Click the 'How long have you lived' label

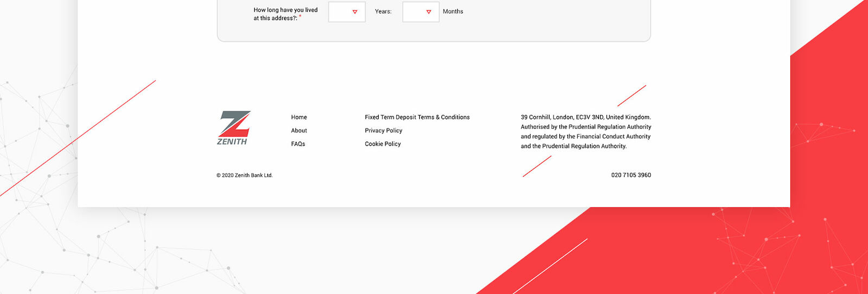click(x=285, y=10)
